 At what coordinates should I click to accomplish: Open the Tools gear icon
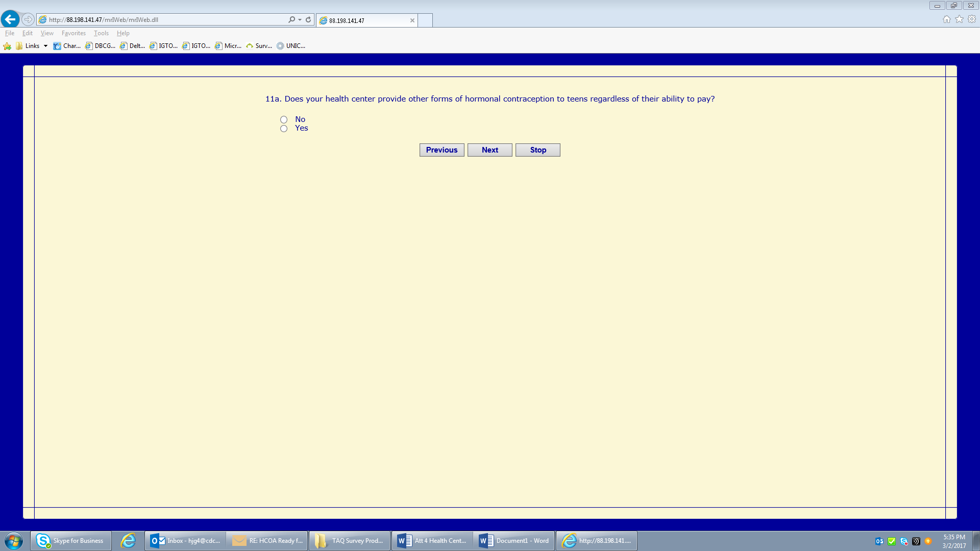click(x=972, y=19)
